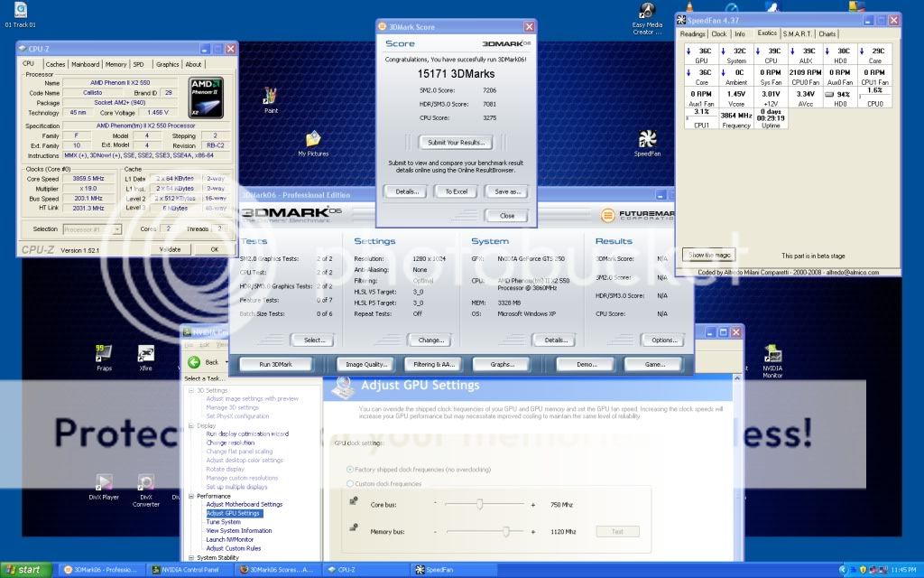Viewport: 924px width, 578px height.
Task: Click the Memory bus clock icon in GPU settings
Action: coord(354,527)
